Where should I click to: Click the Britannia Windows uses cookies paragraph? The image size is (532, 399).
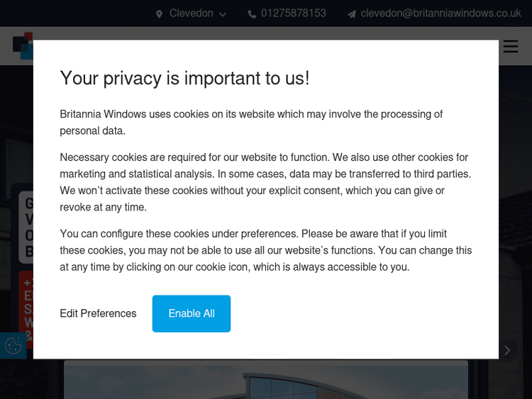tap(251, 123)
